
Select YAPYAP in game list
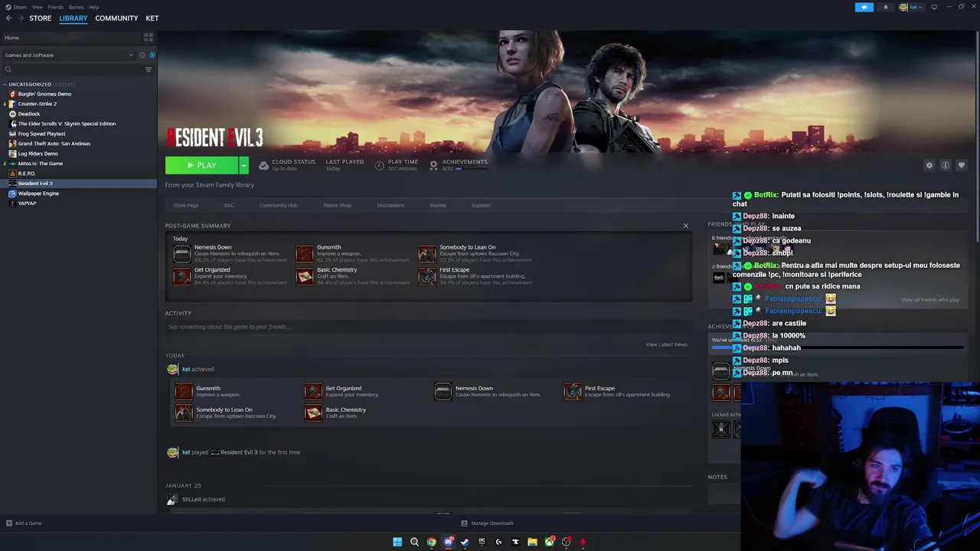pos(27,203)
